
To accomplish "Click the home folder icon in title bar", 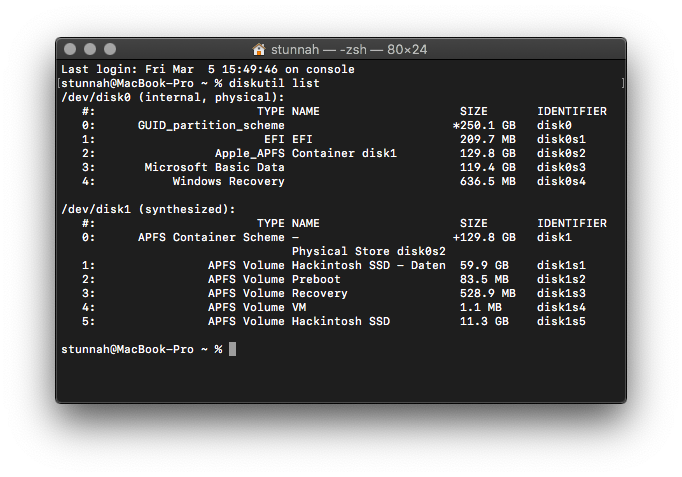I will tap(259, 49).
